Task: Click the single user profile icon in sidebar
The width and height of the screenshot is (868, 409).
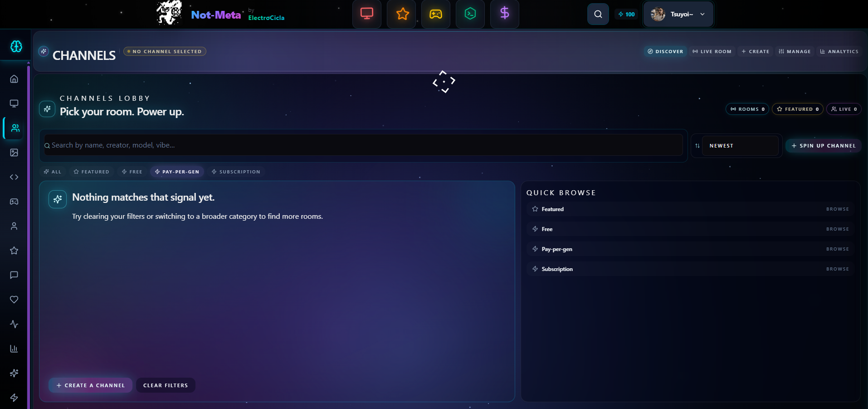Action: coord(14,226)
